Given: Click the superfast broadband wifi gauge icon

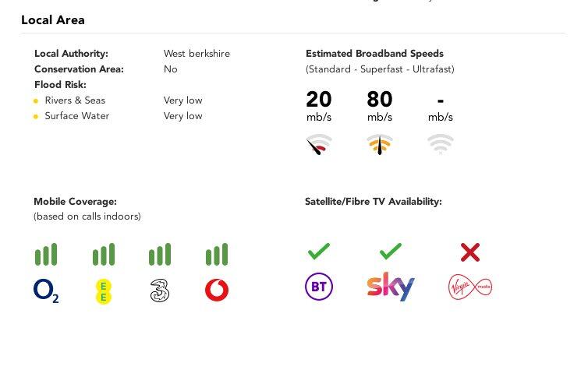Looking at the screenshot, I should tap(380, 145).
